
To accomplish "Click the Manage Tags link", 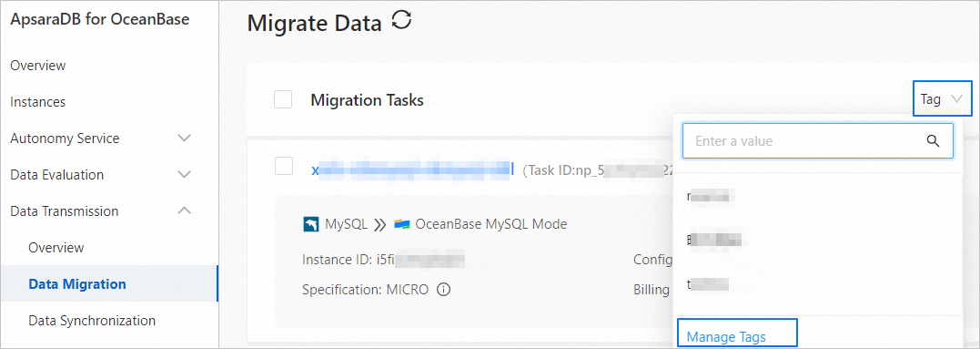I will (x=726, y=337).
